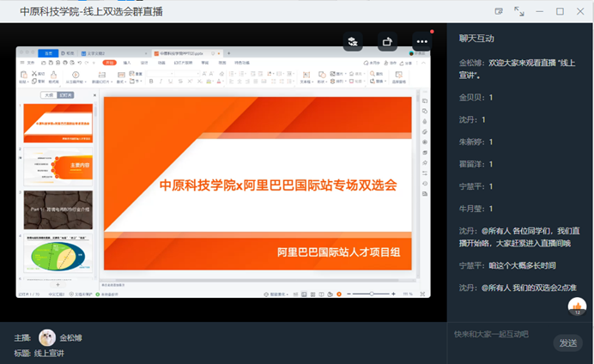Click the fullscreen expand arrows icon

click(x=519, y=11)
